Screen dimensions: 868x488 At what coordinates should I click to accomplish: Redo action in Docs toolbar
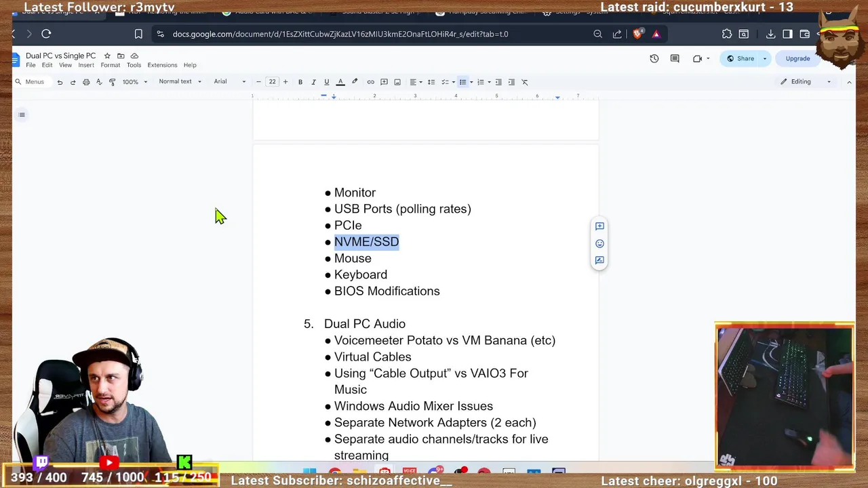(x=73, y=82)
